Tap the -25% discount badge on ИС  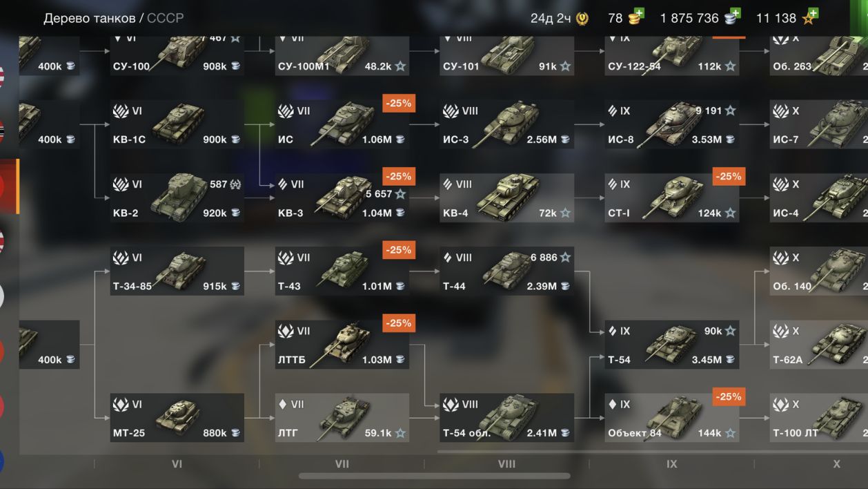[399, 104]
